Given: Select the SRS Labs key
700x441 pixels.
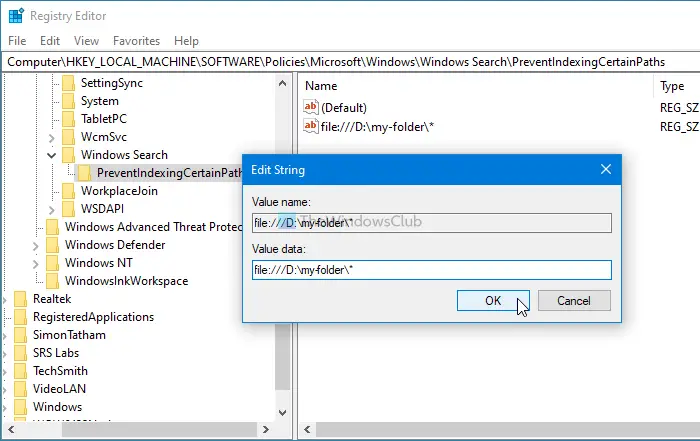Looking at the screenshot, I should point(56,353).
